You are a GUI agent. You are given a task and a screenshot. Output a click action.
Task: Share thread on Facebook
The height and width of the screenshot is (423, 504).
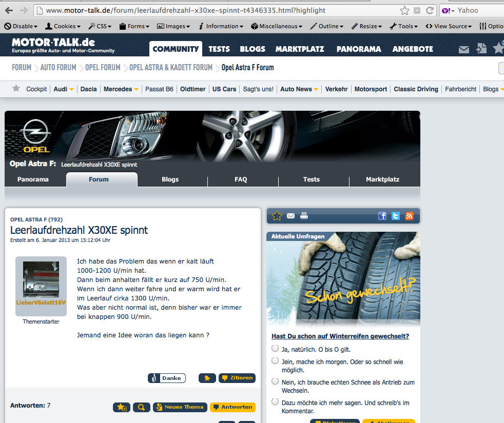[382, 216]
